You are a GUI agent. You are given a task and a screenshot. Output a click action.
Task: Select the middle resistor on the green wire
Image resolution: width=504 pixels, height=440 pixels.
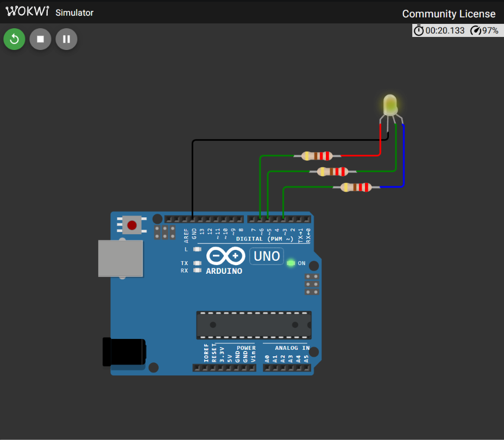(333, 171)
